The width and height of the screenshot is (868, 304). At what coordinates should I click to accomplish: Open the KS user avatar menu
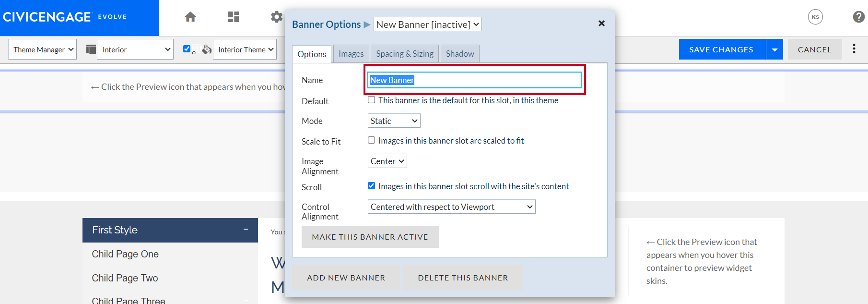(x=815, y=17)
